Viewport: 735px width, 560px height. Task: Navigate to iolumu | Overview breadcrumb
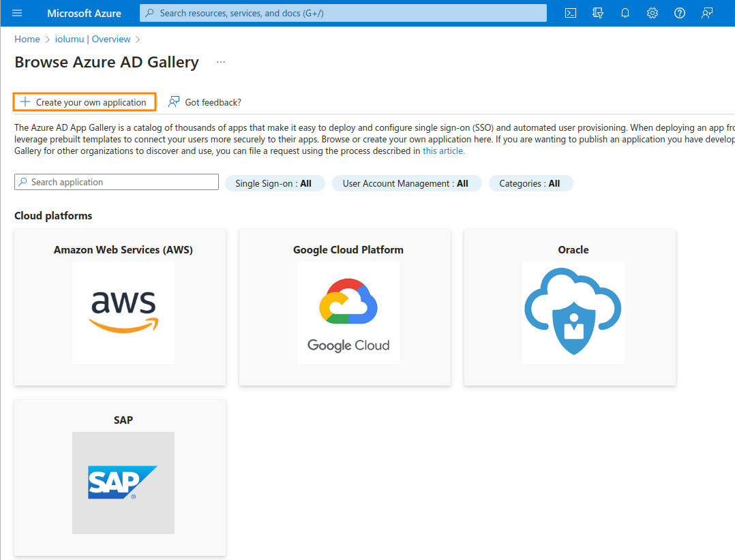tap(93, 40)
